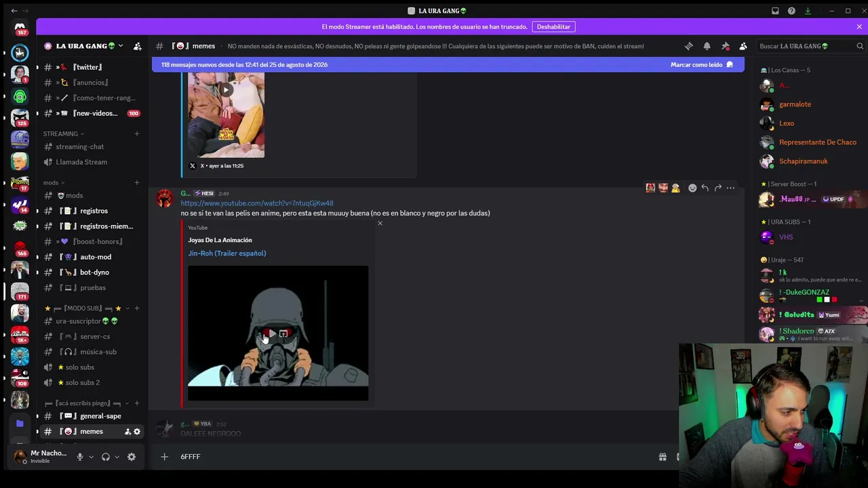
Task: Toggle the member list panel
Action: pos(743,46)
